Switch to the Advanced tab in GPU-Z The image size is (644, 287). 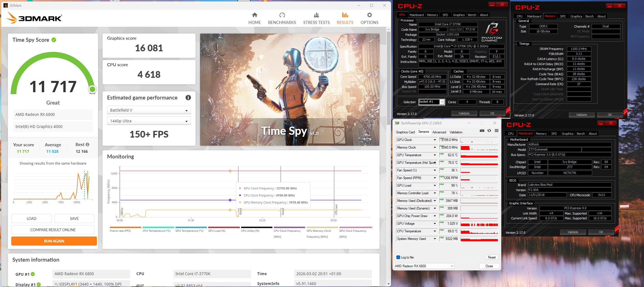click(x=439, y=132)
